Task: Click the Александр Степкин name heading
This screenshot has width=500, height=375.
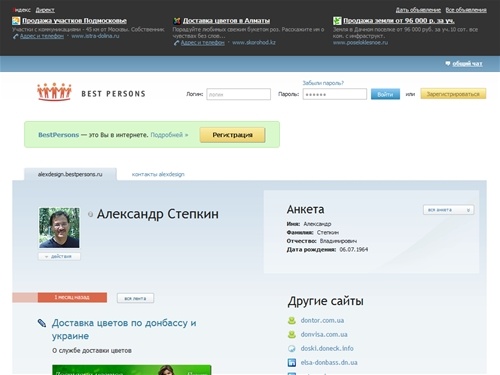Action: coord(158,214)
